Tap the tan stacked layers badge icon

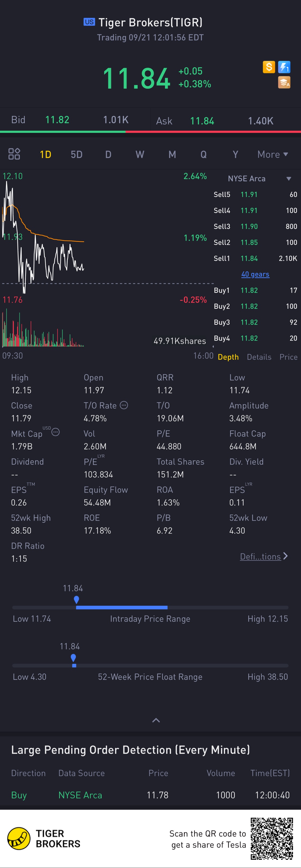pyautogui.click(x=284, y=83)
